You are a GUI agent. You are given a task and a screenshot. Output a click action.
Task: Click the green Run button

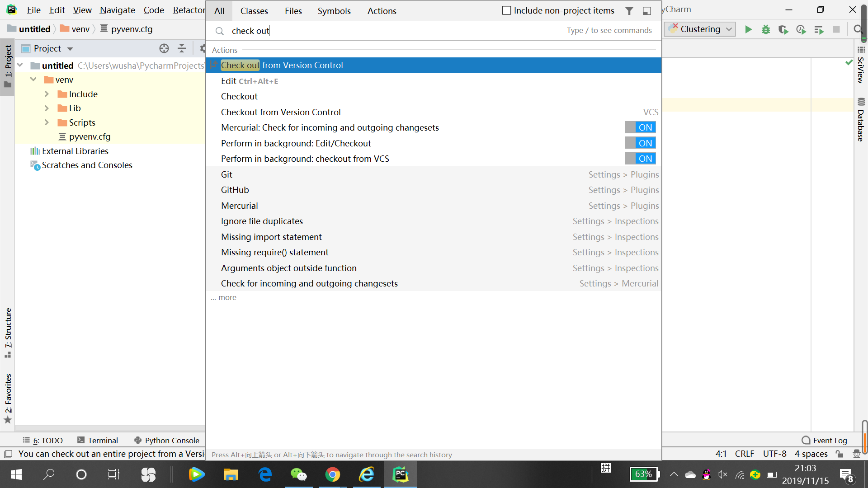tap(748, 29)
